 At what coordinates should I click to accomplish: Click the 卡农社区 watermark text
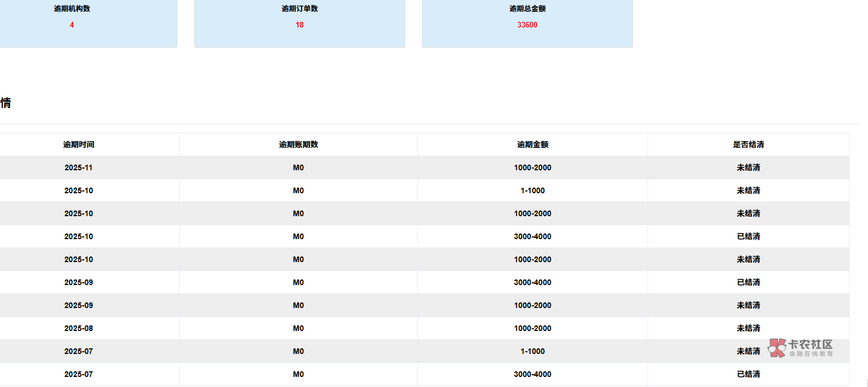pyautogui.click(x=810, y=344)
